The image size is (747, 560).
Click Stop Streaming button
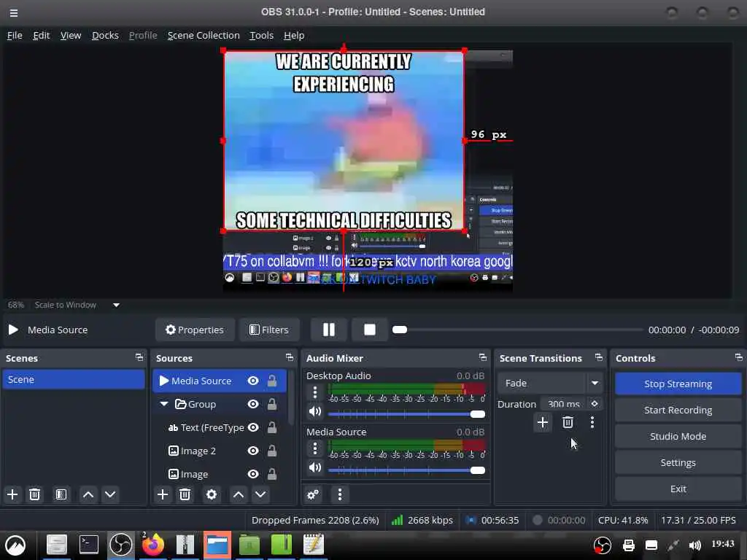(678, 384)
